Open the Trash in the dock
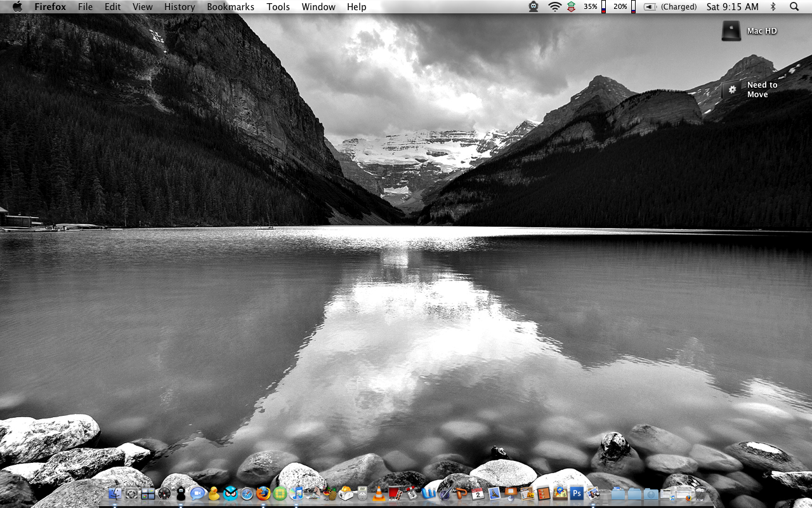This screenshot has width=812, height=508. click(700, 493)
